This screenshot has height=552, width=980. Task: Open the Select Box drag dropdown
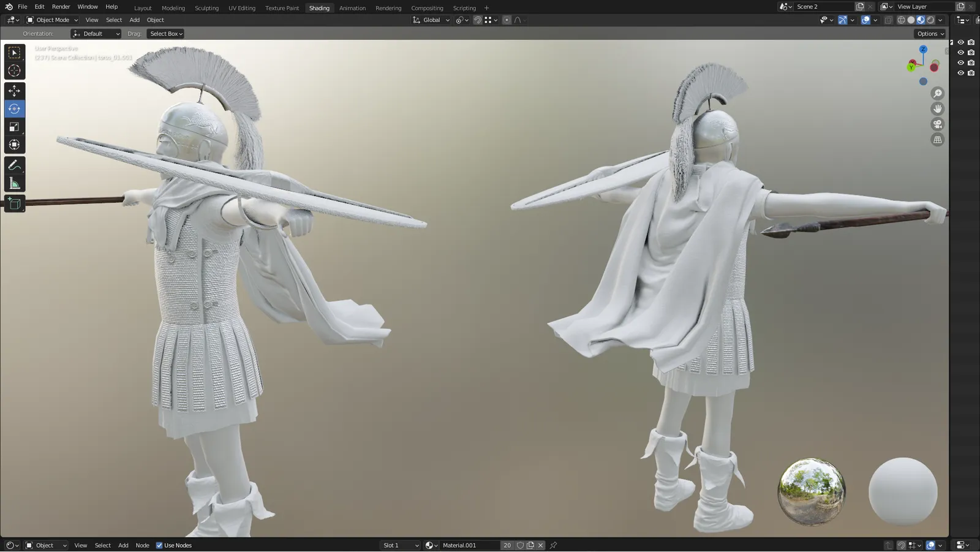coord(165,34)
